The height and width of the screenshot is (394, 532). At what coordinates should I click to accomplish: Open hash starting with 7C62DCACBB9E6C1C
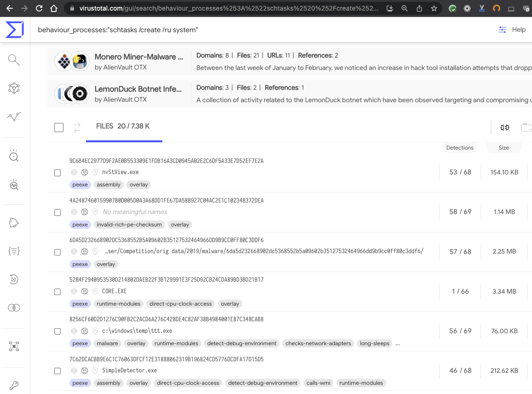click(166, 359)
